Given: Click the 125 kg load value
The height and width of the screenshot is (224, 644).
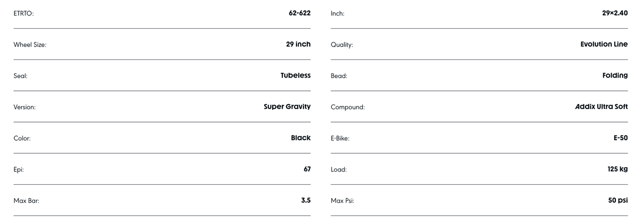Looking at the screenshot, I should click(617, 169).
